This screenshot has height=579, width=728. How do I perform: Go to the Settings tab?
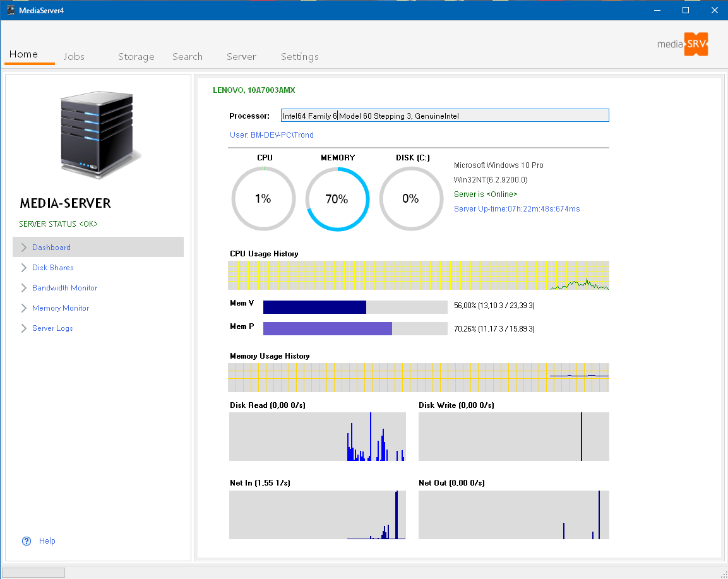pyautogui.click(x=299, y=56)
